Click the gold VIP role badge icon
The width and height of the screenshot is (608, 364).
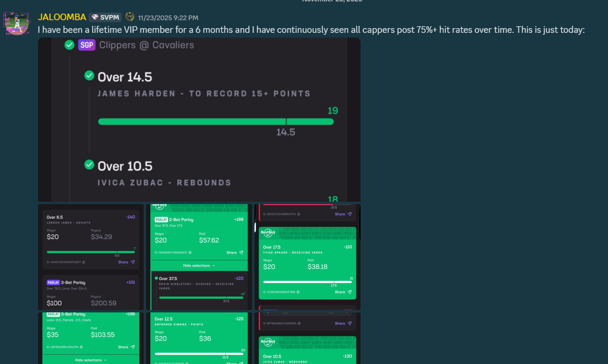point(130,17)
